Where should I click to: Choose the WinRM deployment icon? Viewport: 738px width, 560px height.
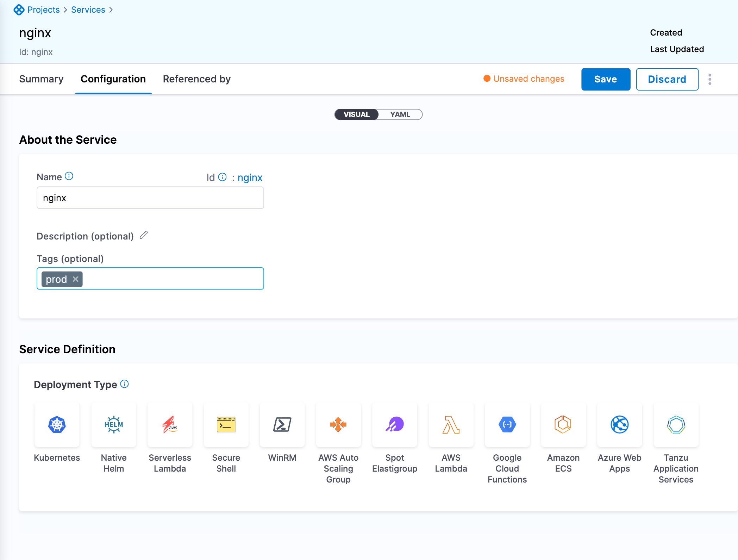point(282,424)
